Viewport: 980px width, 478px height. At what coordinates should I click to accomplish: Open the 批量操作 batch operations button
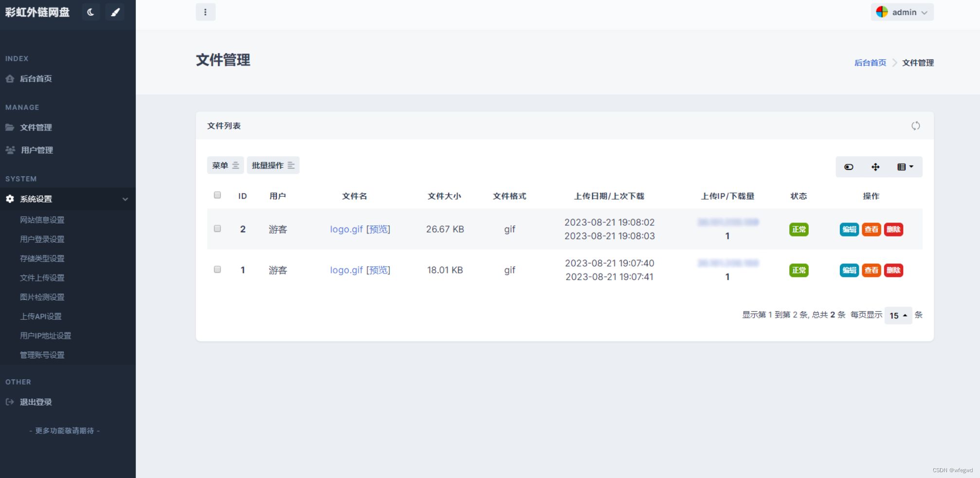coord(272,165)
